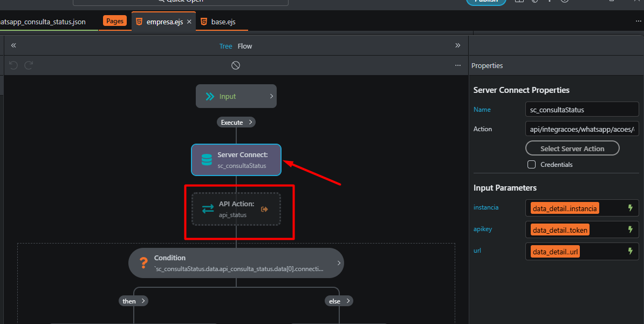Enable the Credentials checkbox

pyautogui.click(x=531, y=164)
